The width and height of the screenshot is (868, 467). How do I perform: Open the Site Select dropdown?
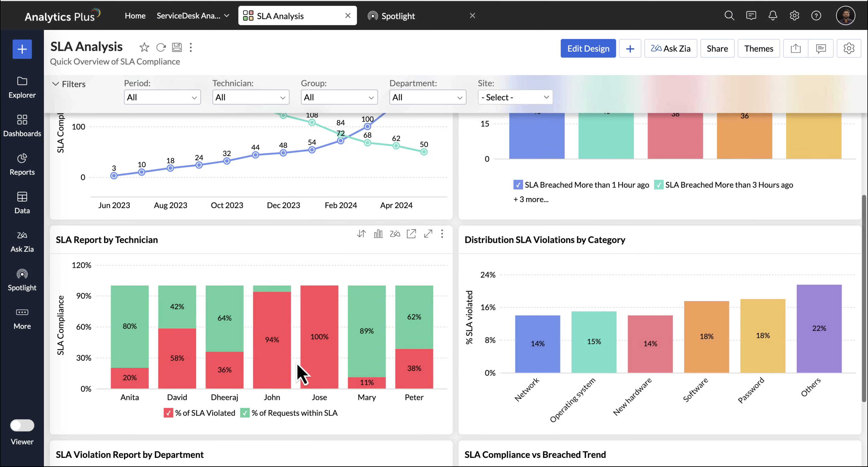coord(515,98)
